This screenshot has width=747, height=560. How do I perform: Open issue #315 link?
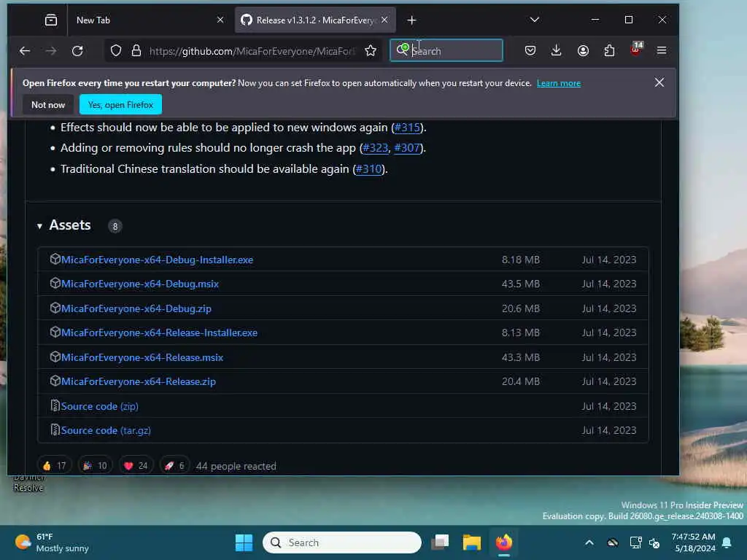[x=407, y=128]
